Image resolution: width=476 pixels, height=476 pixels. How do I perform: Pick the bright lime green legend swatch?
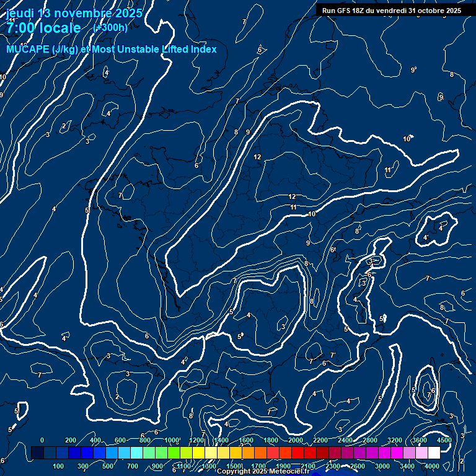174,452
